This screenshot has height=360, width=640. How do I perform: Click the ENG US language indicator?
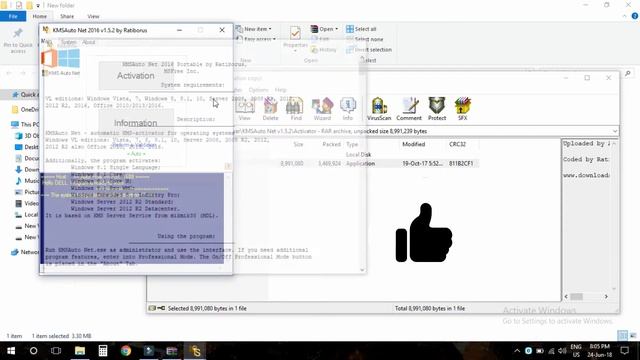coord(576,351)
